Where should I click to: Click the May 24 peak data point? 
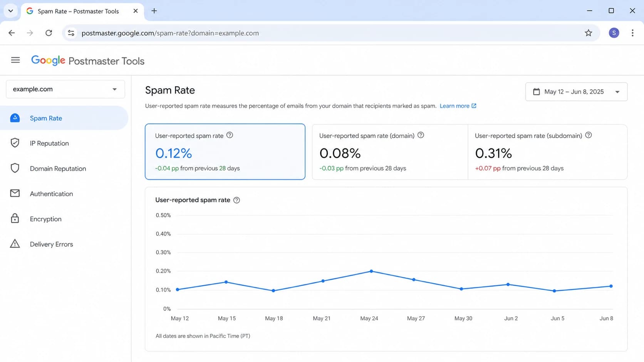371,271
